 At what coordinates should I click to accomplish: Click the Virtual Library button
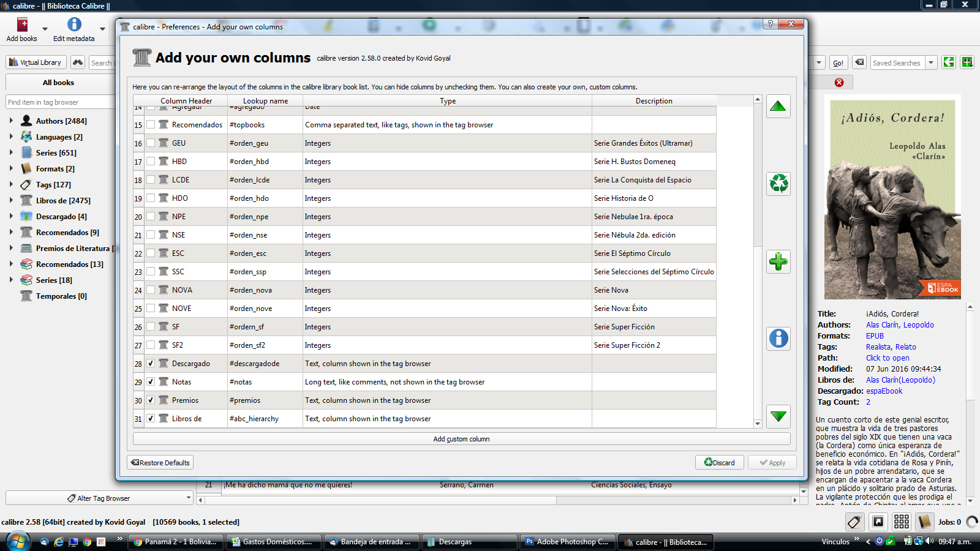coord(36,62)
